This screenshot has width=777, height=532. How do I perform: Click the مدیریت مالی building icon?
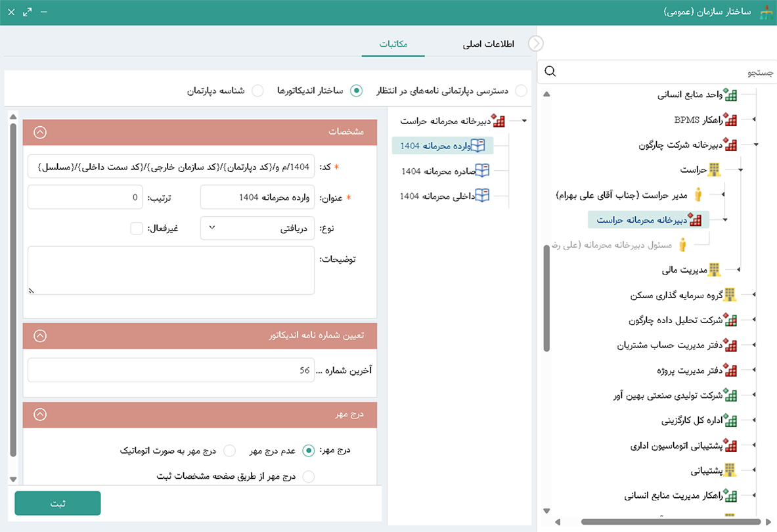pyautogui.click(x=715, y=270)
